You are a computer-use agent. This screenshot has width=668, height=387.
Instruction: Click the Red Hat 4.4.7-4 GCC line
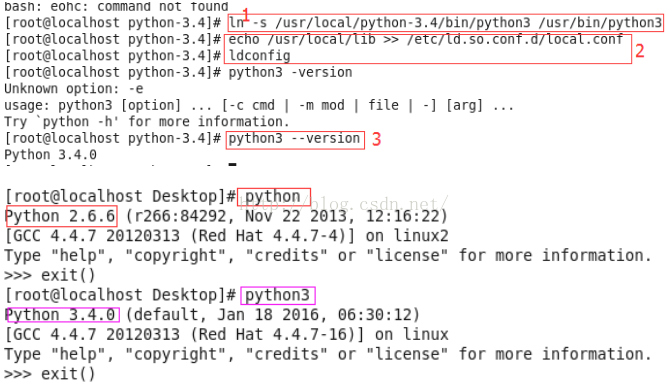226,236
